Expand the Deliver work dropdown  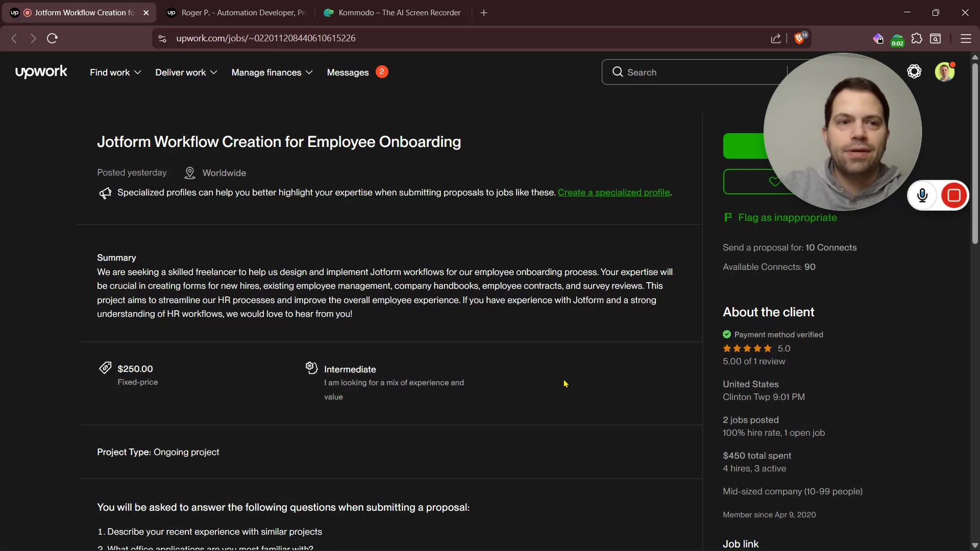click(186, 72)
